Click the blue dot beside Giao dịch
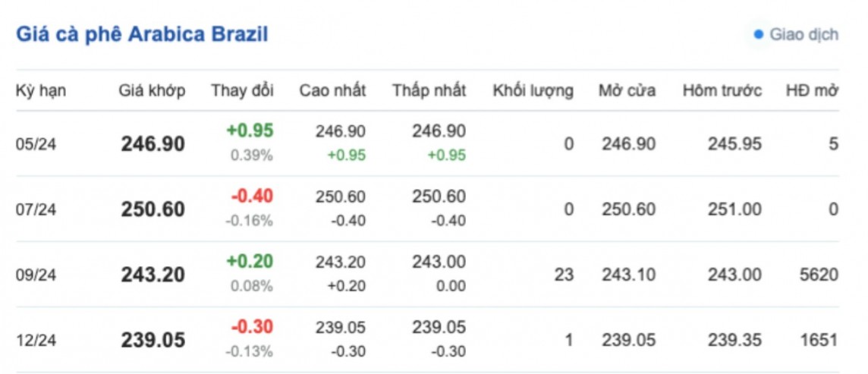868x374 pixels. pyautogui.click(x=758, y=35)
